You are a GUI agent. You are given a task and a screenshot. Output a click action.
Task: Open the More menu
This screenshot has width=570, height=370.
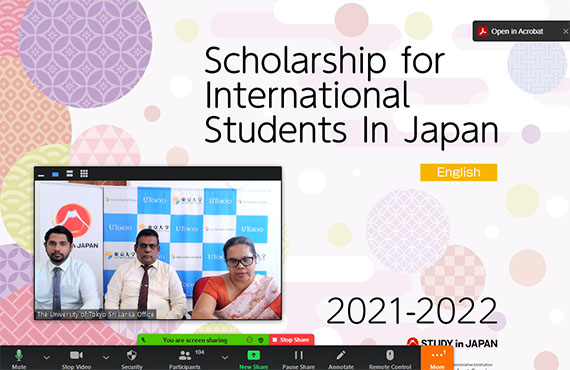(437, 358)
